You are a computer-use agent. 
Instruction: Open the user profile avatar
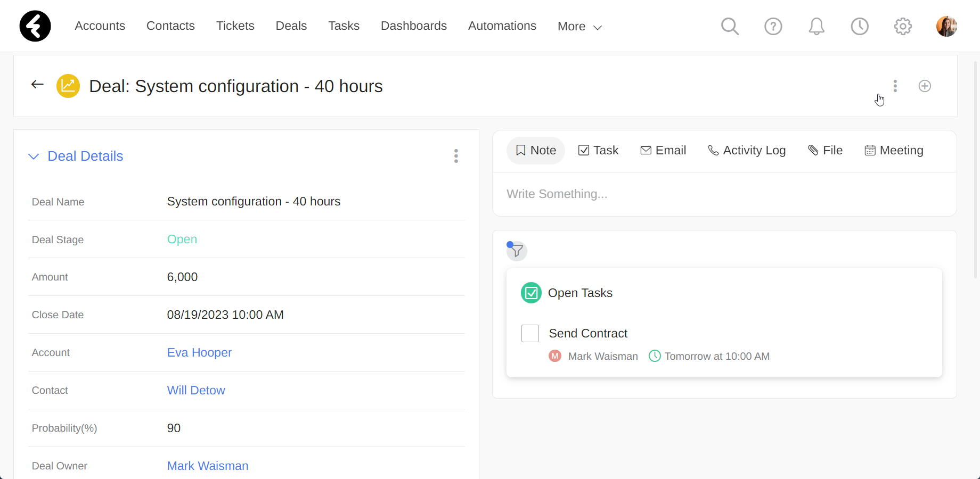[x=946, y=26]
